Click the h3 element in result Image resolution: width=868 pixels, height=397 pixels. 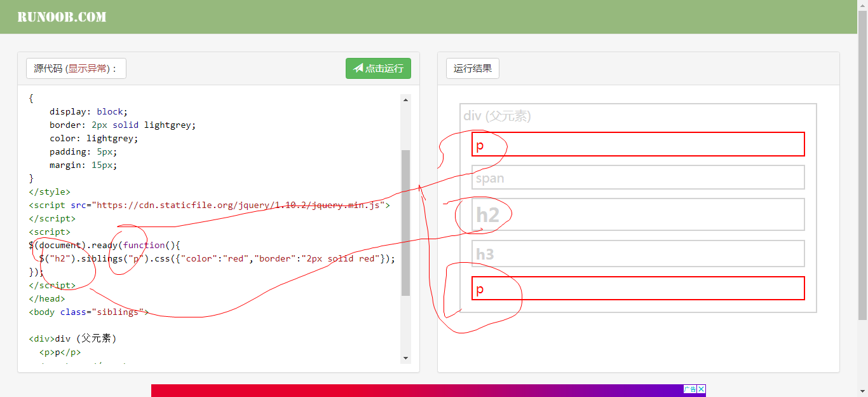pyautogui.click(x=638, y=254)
